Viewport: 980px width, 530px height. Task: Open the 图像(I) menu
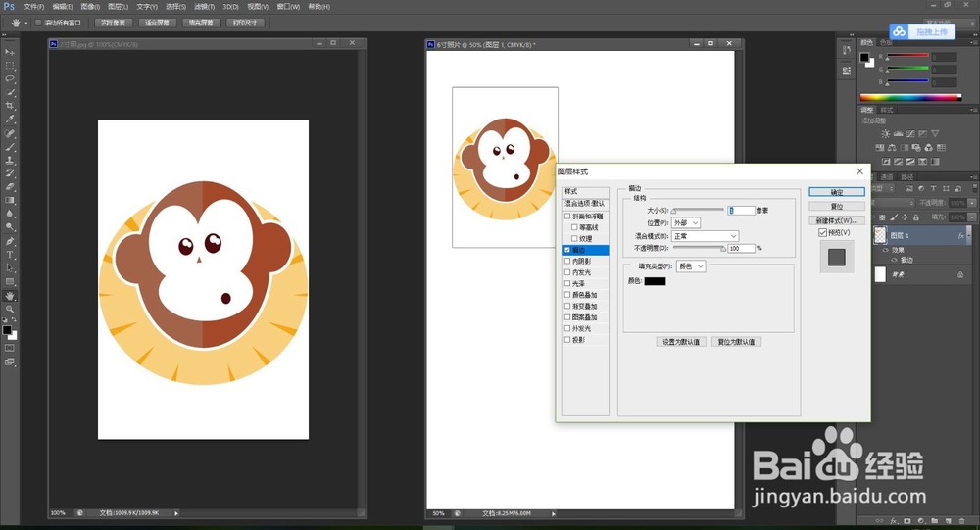coord(90,7)
